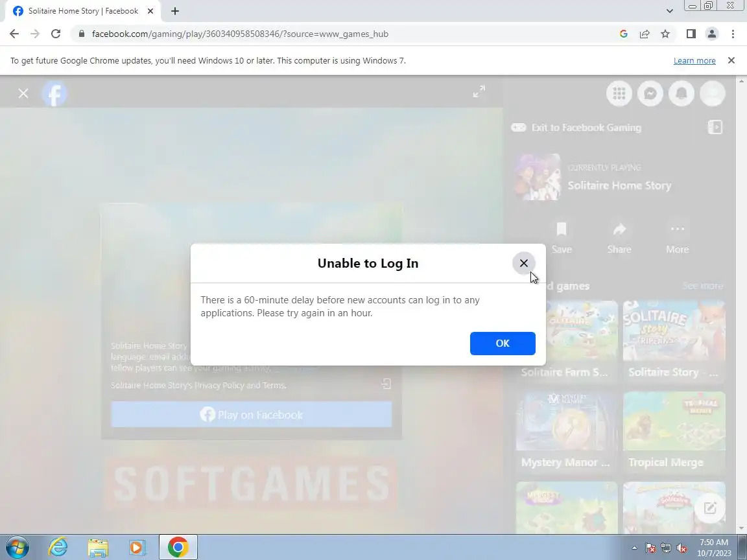Open the Chrome profile avatar
Viewport: 747px width, 560px height.
pyautogui.click(x=712, y=34)
